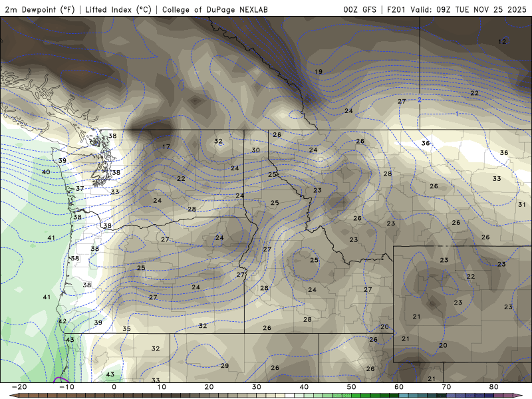Click the 60 label on the color scale
The height and width of the screenshot is (399, 532).
tap(399, 387)
